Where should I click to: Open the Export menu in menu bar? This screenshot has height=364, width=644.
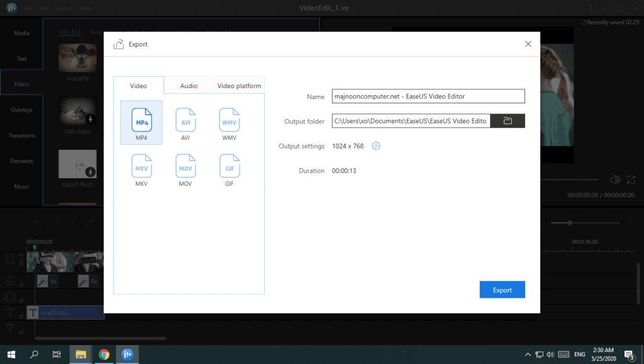point(64,8)
